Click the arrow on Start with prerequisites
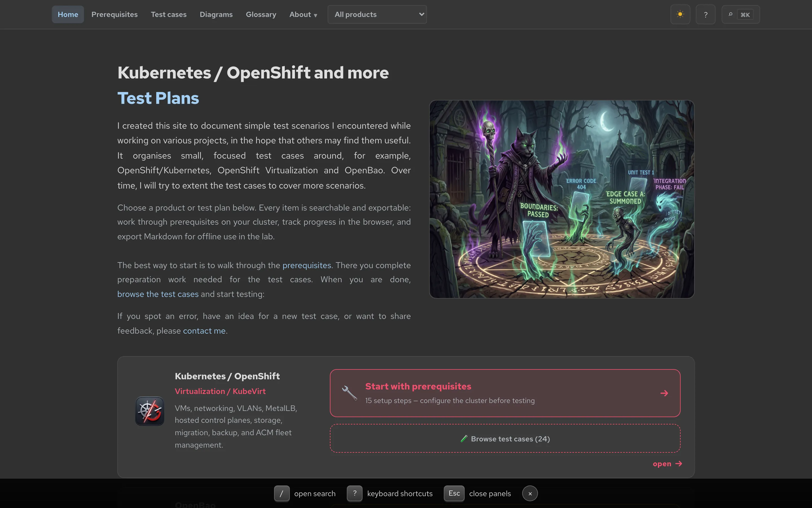Viewport: 812px width, 508px height. 664,393
